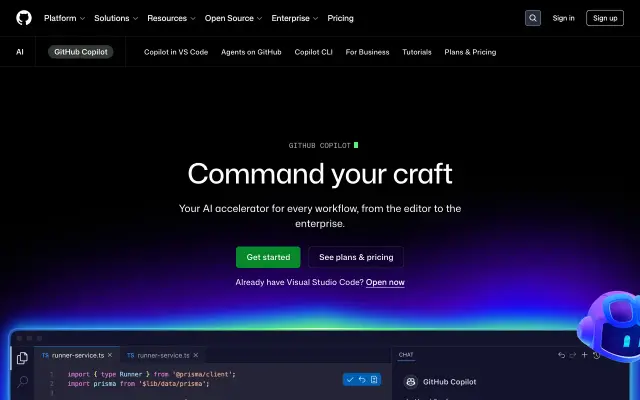Select the CHAT panel tab
Image resolution: width=640 pixels, height=400 pixels.
[x=406, y=355]
